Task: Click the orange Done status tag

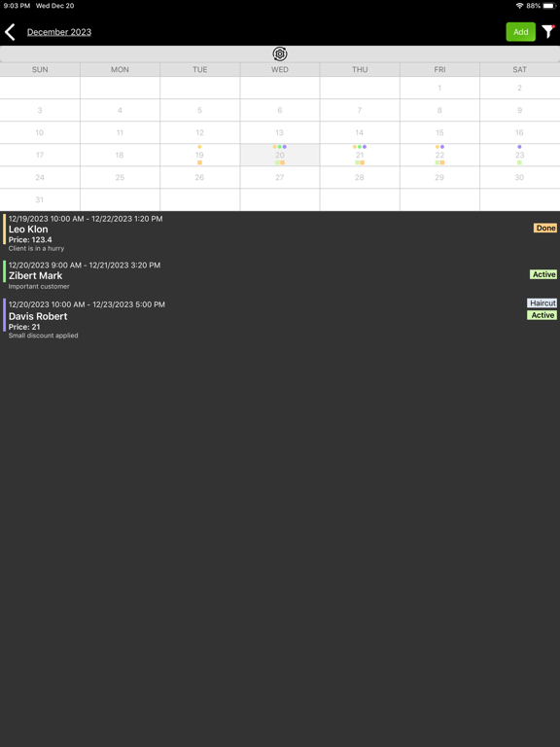Action: tap(545, 229)
